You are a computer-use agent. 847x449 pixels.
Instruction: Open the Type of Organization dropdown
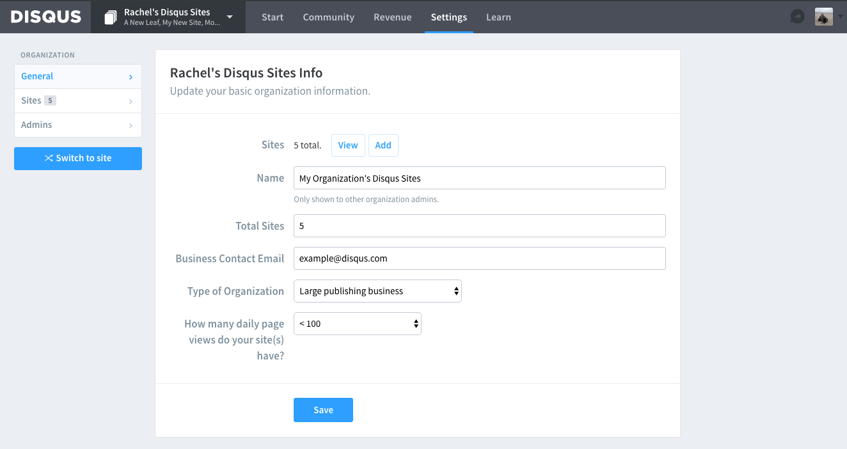[378, 291]
